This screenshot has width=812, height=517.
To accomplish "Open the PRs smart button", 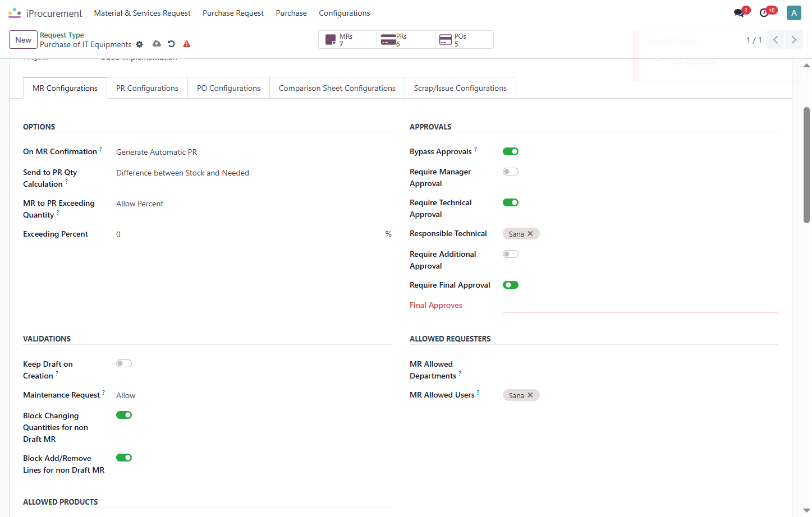I will (406, 40).
